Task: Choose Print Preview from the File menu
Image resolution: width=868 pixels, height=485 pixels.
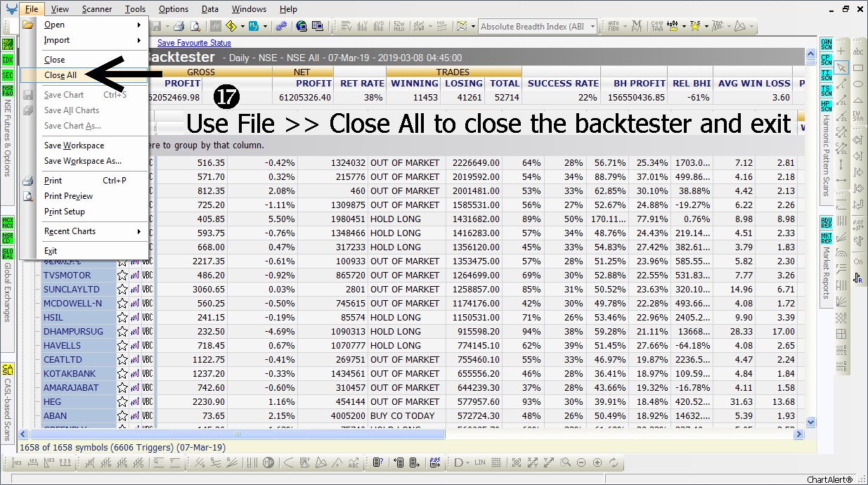Action: pos(84,196)
